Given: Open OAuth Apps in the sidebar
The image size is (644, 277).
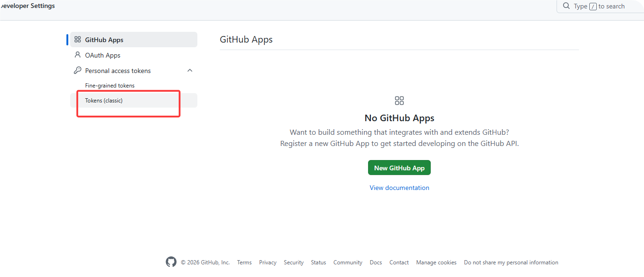Looking at the screenshot, I should (134, 55).
